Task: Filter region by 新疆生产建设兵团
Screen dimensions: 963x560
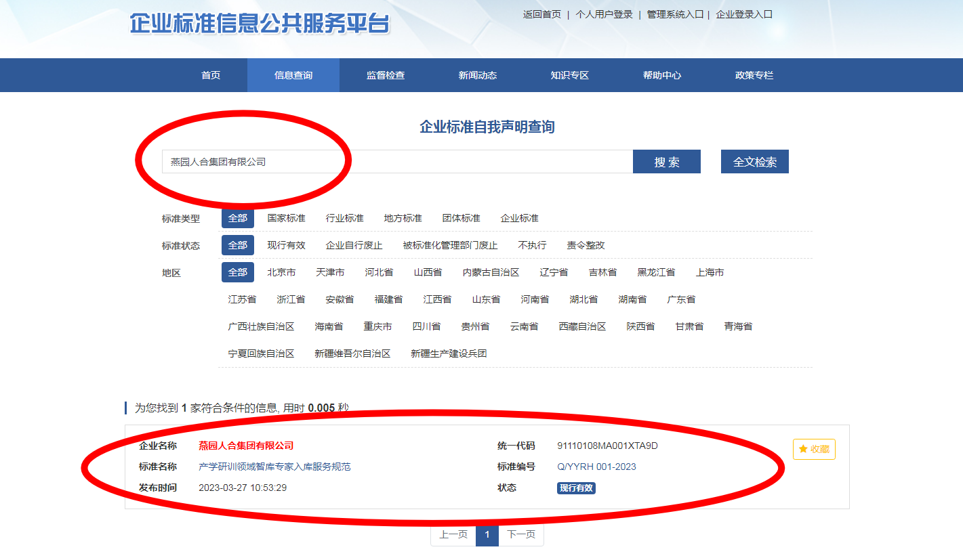Action: [449, 353]
